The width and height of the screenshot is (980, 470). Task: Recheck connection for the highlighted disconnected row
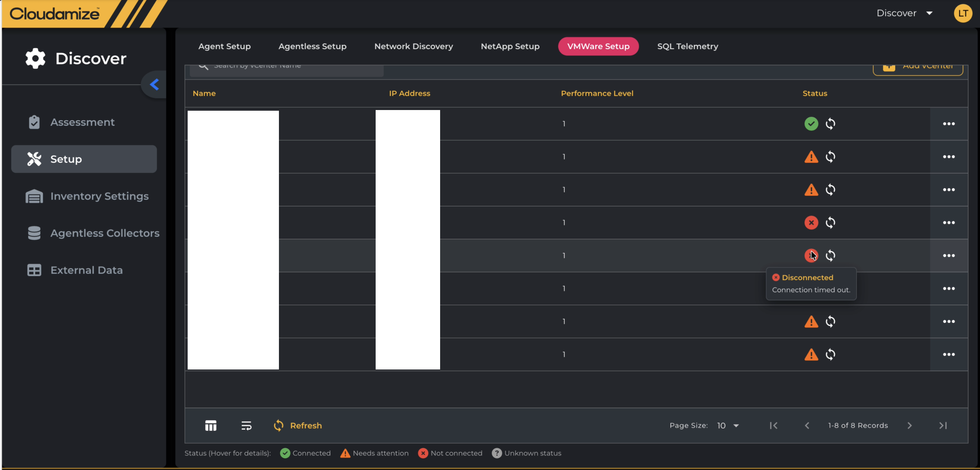point(830,256)
